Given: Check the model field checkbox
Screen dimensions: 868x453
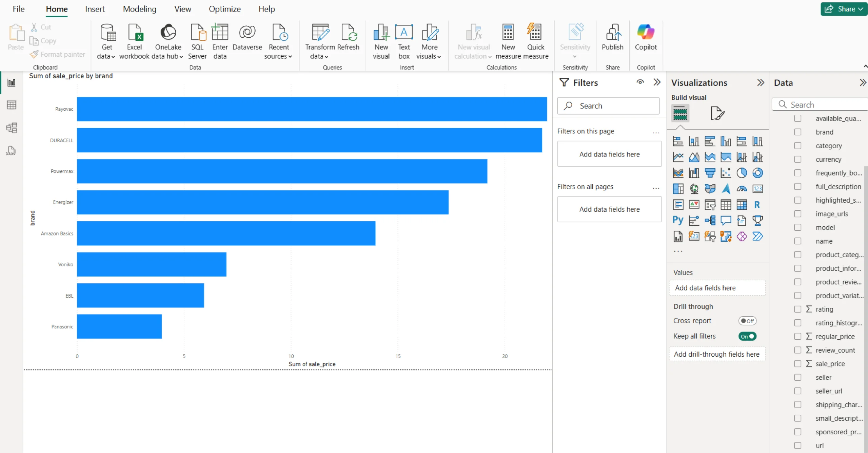Looking at the screenshot, I should (x=797, y=227).
